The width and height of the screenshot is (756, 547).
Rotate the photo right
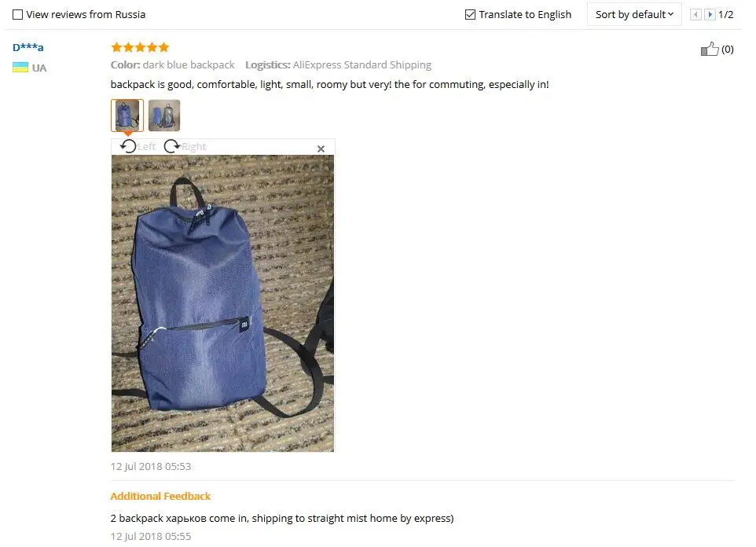171,146
